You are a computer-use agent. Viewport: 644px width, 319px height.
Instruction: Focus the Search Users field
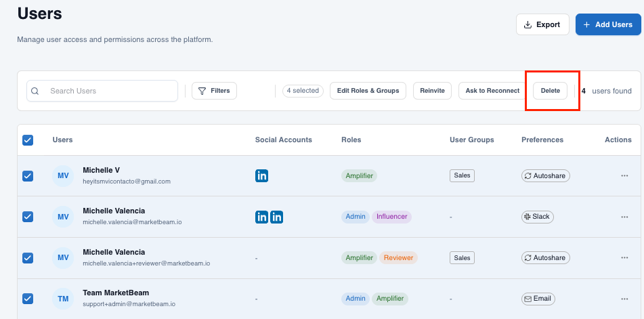pyautogui.click(x=102, y=91)
